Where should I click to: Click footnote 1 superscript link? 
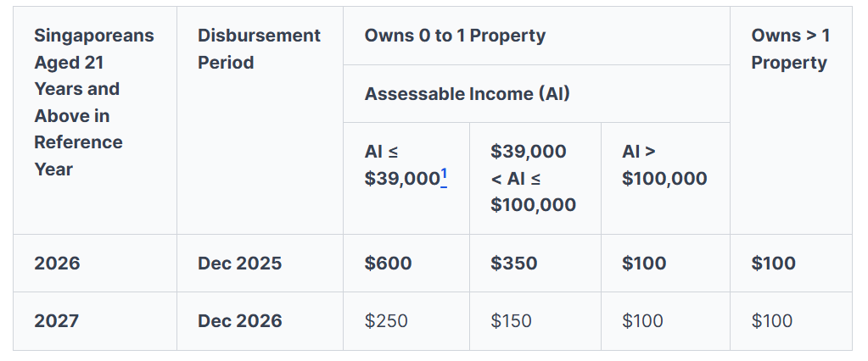(x=443, y=175)
